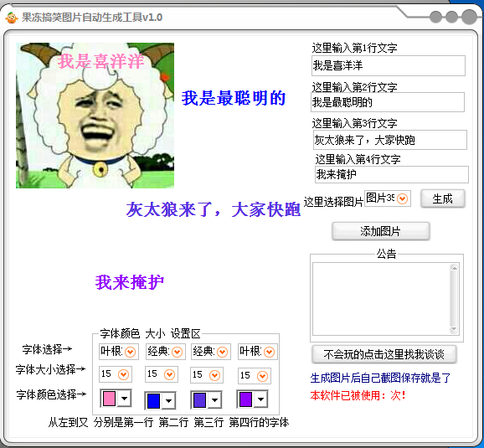The image size is (484, 448).
Task: Click the indigo color swatch for line three
Action: 199,400
